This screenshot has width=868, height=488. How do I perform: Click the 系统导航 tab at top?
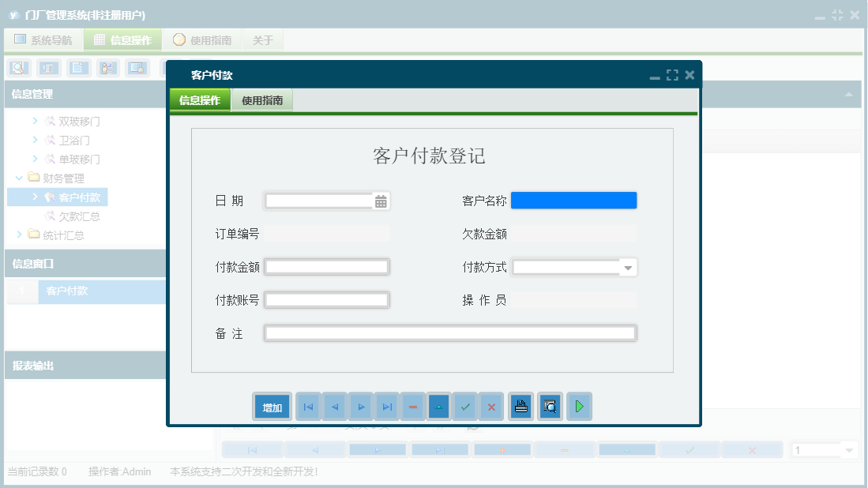pyautogui.click(x=43, y=39)
